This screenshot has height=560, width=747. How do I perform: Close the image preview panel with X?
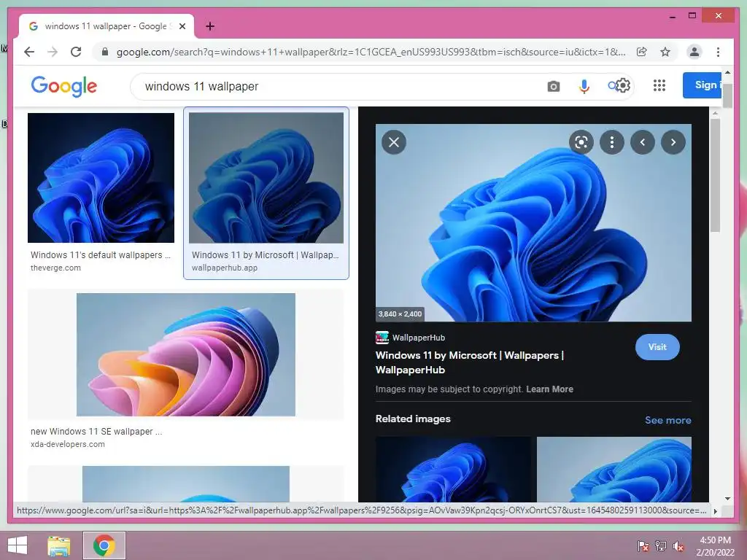(394, 142)
